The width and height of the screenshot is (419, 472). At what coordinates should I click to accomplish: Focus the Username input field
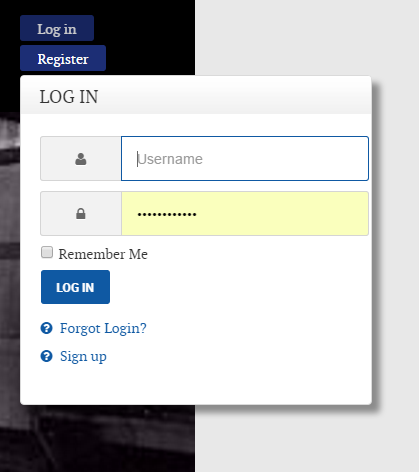[245, 159]
